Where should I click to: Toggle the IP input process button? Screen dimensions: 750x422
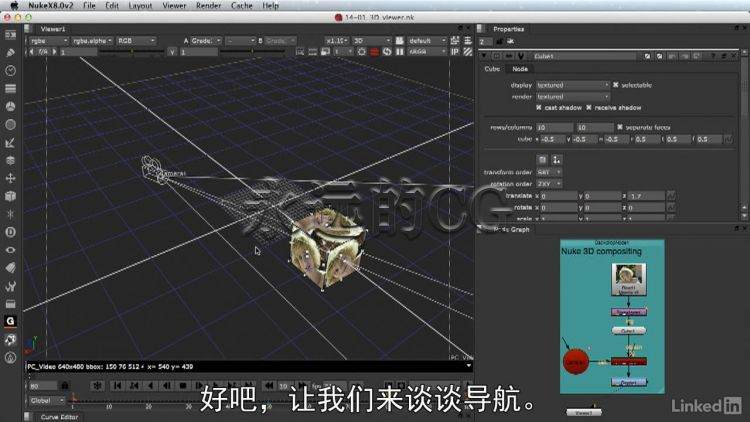(x=455, y=52)
